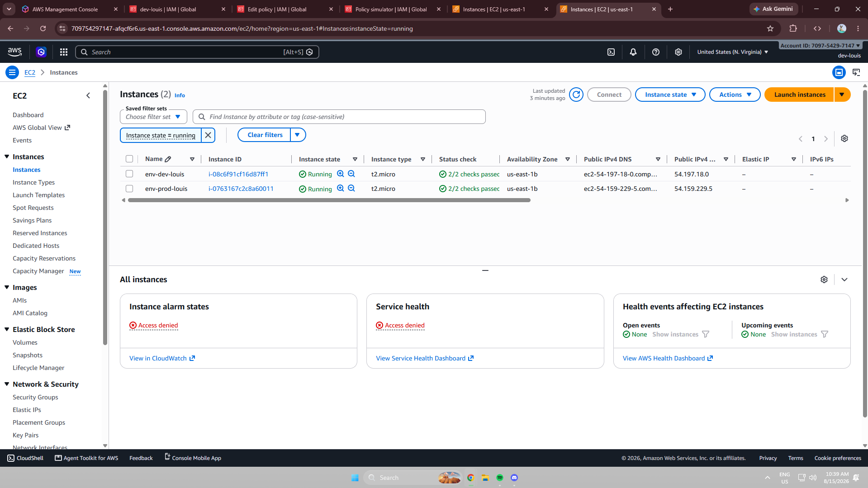Open All instances panel settings gear
The width and height of the screenshot is (868, 488).
(824, 280)
